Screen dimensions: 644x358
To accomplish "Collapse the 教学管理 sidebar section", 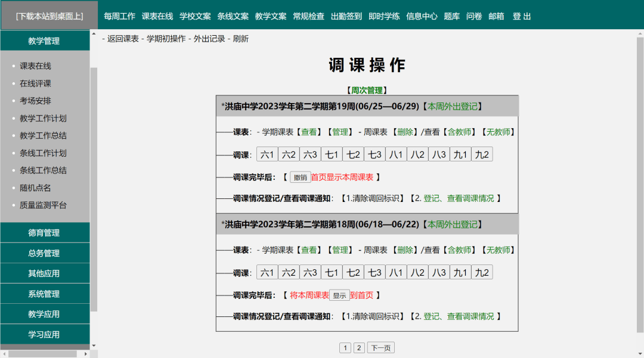I will (x=44, y=41).
